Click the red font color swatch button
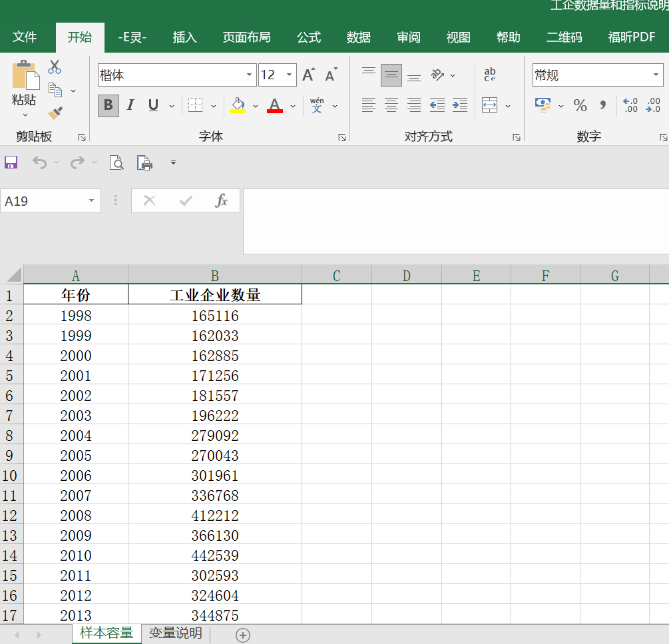 pos(275,105)
